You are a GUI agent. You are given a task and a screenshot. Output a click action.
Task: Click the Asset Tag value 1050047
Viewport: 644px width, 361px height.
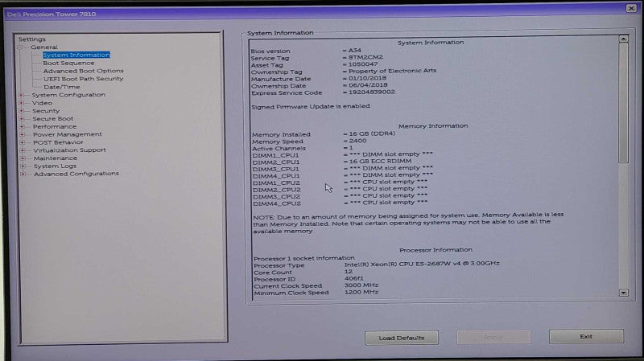(x=363, y=64)
